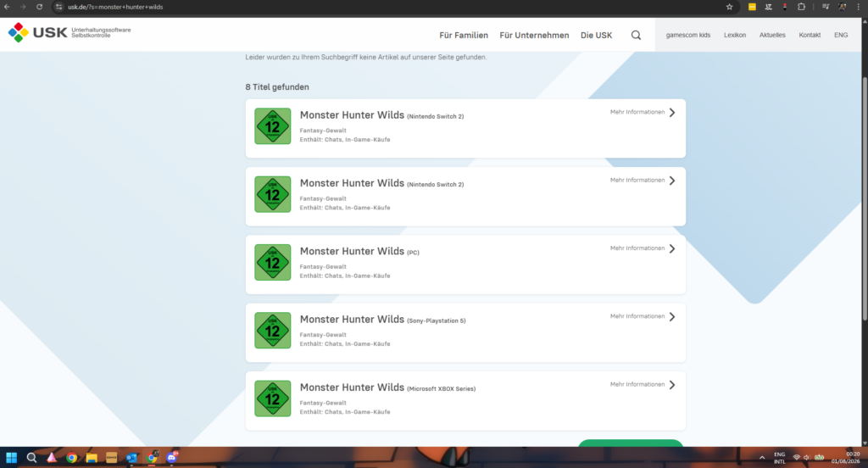Open the Für Familien menu
The image size is (868, 468).
tap(464, 35)
